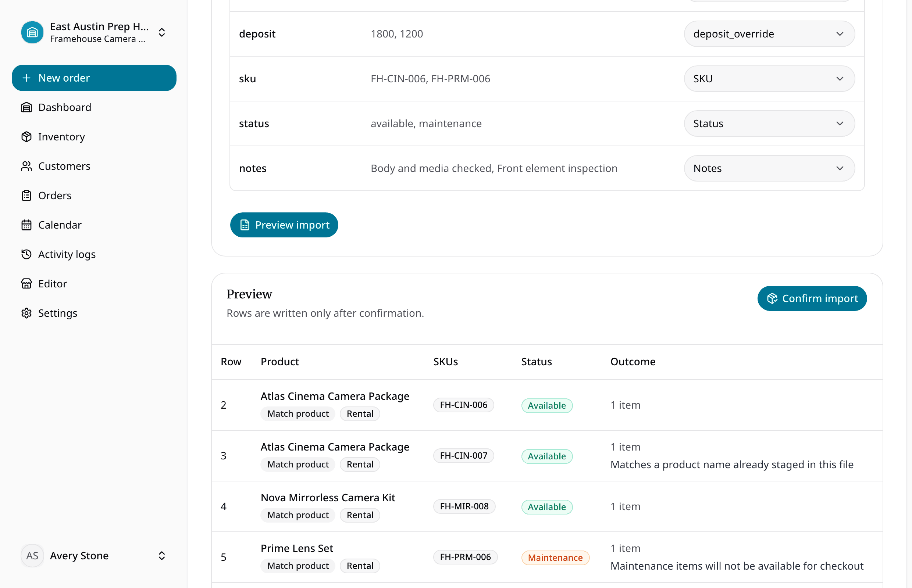The image size is (912, 588).
Task: Click the organization logo icon
Action: point(32,32)
